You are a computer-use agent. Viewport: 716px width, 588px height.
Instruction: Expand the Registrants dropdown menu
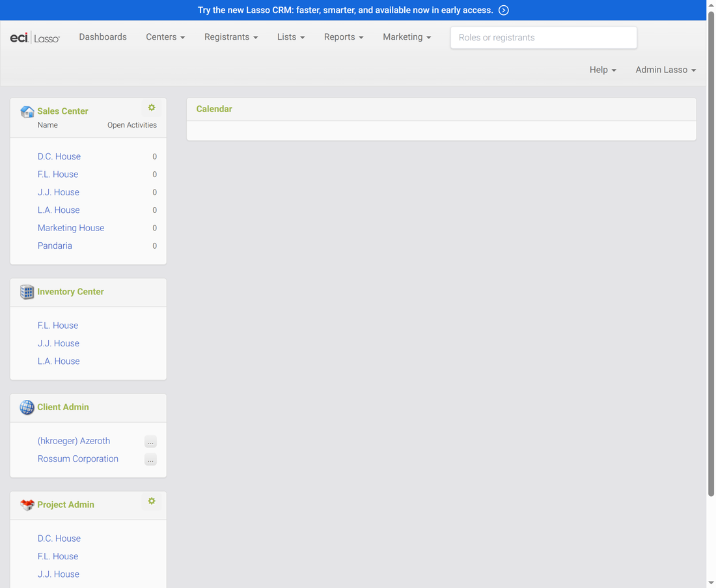(231, 37)
